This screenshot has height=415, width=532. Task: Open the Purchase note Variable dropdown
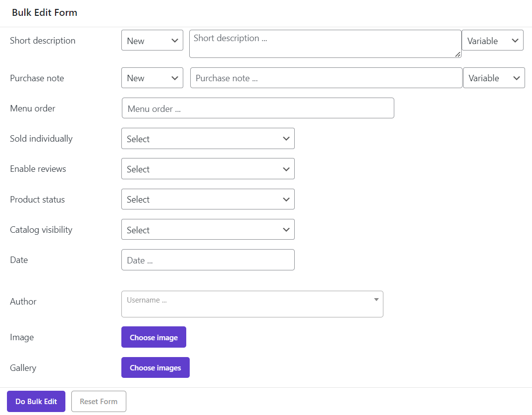(x=494, y=78)
